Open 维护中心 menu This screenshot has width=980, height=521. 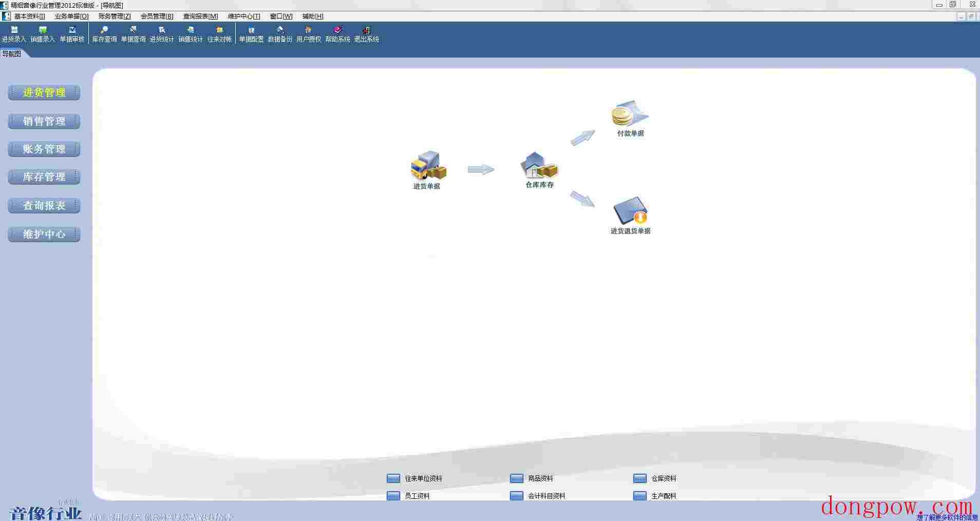pyautogui.click(x=244, y=16)
